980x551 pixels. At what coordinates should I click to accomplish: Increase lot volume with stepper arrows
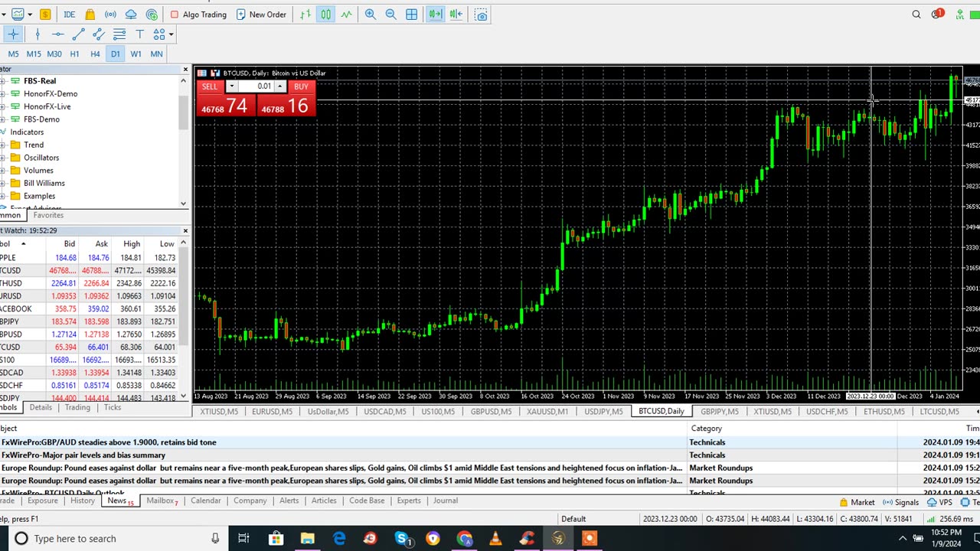pyautogui.click(x=280, y=86)
